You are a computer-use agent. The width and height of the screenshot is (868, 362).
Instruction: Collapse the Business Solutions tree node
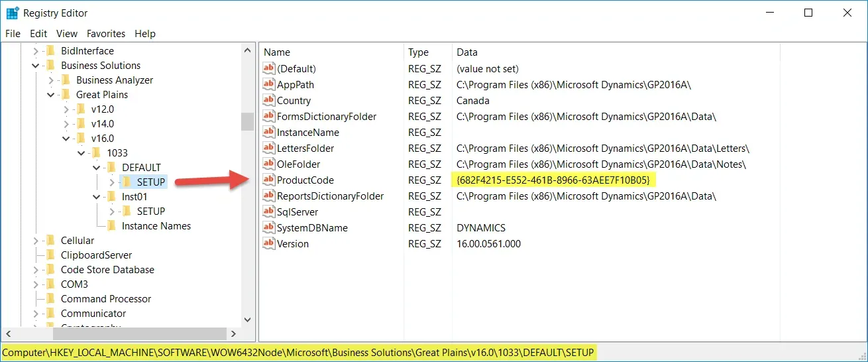click(35, 66)
